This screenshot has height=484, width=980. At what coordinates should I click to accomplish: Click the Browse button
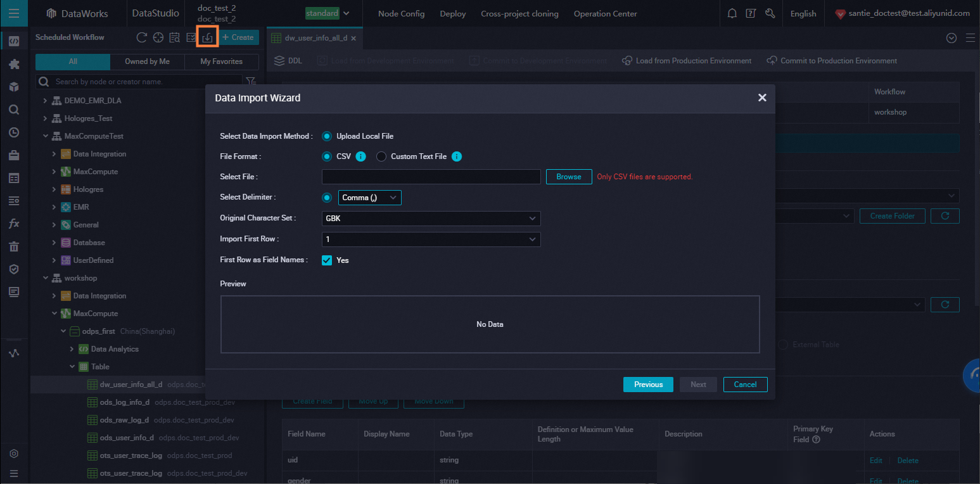pos(568,177)
